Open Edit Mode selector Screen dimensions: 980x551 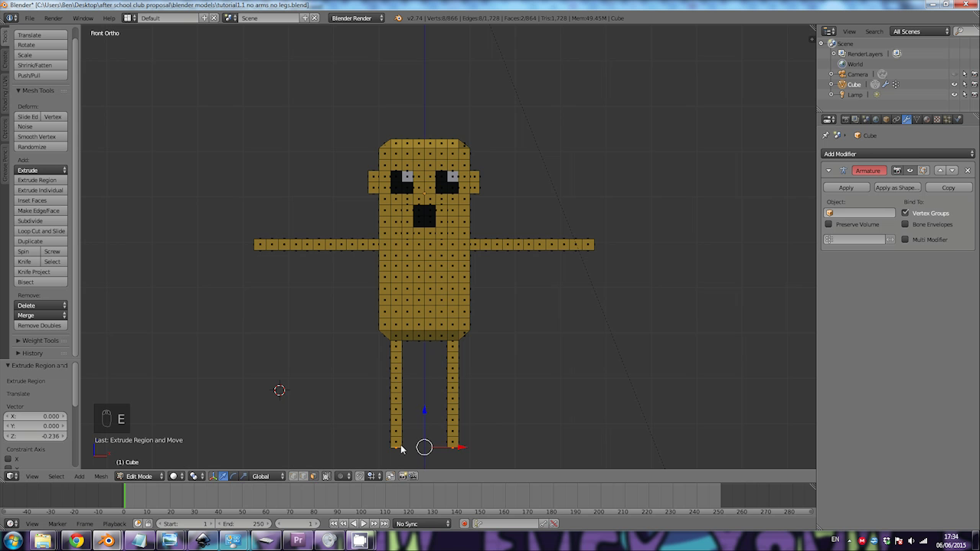click(x=140, y=476)
